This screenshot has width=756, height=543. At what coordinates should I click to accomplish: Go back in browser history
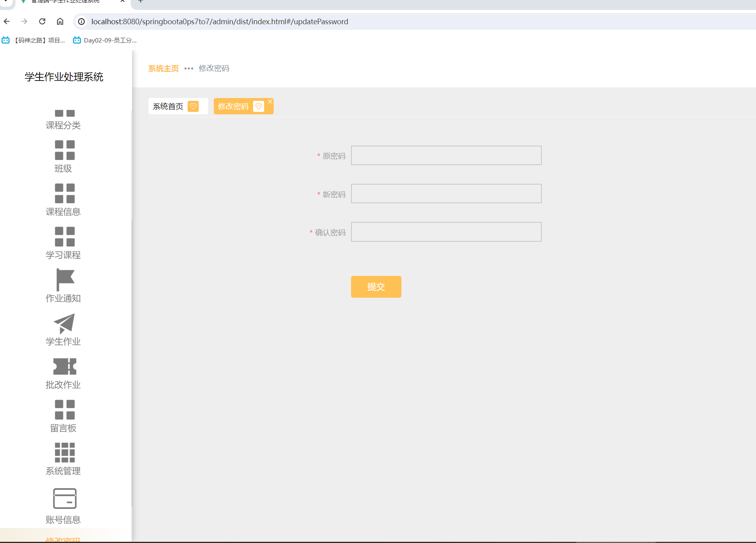click(x=7, y=21)
